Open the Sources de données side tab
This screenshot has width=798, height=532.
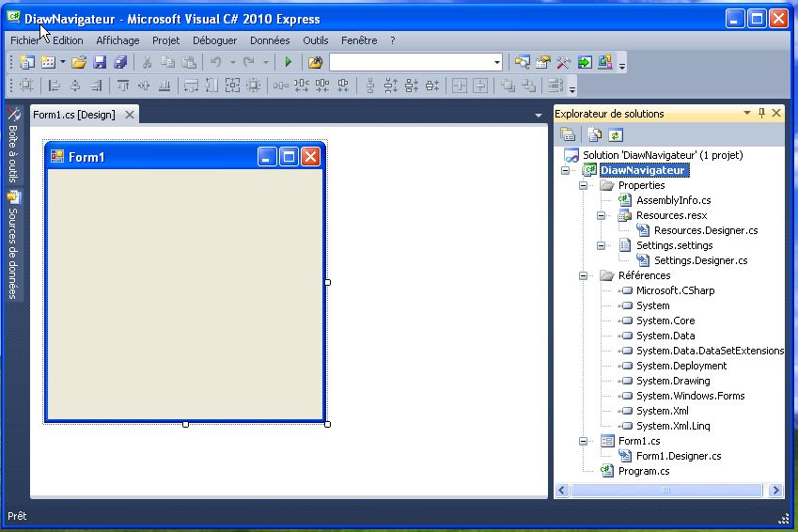point(13,245)
